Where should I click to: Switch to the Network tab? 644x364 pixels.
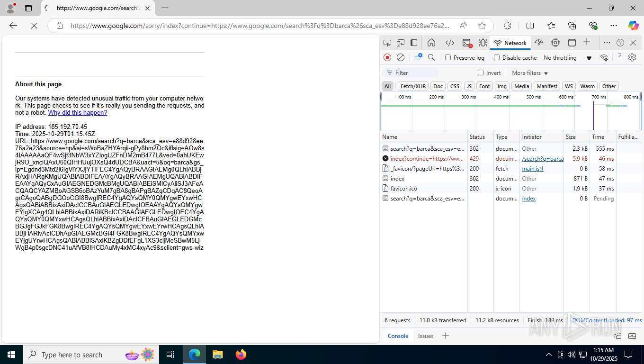[510, 43]
